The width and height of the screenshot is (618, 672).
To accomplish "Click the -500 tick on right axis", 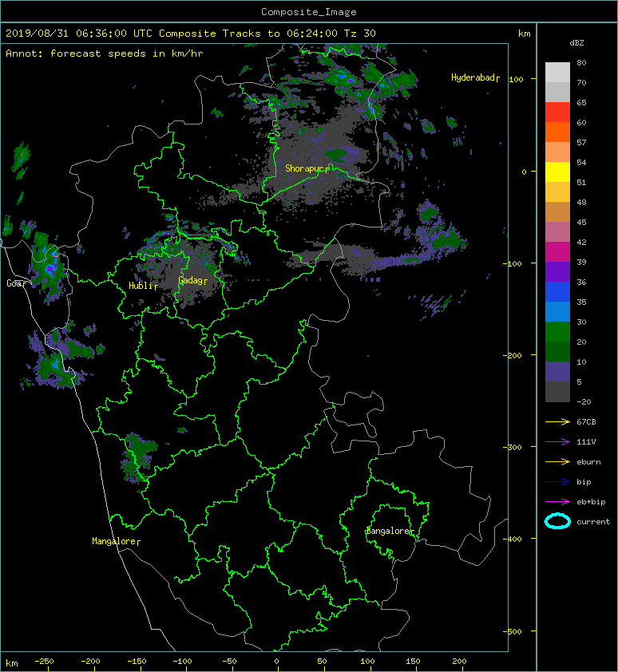I will [x=513, y=631].
